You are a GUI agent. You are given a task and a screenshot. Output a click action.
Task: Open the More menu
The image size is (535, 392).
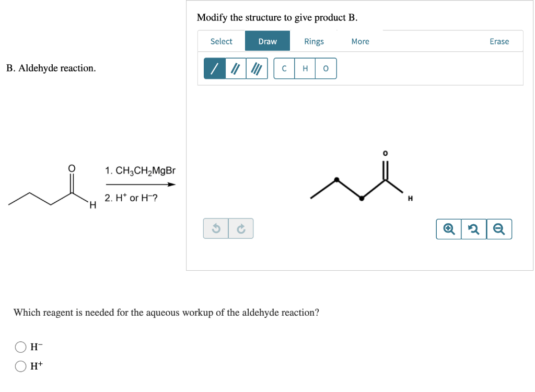[360, 41]
